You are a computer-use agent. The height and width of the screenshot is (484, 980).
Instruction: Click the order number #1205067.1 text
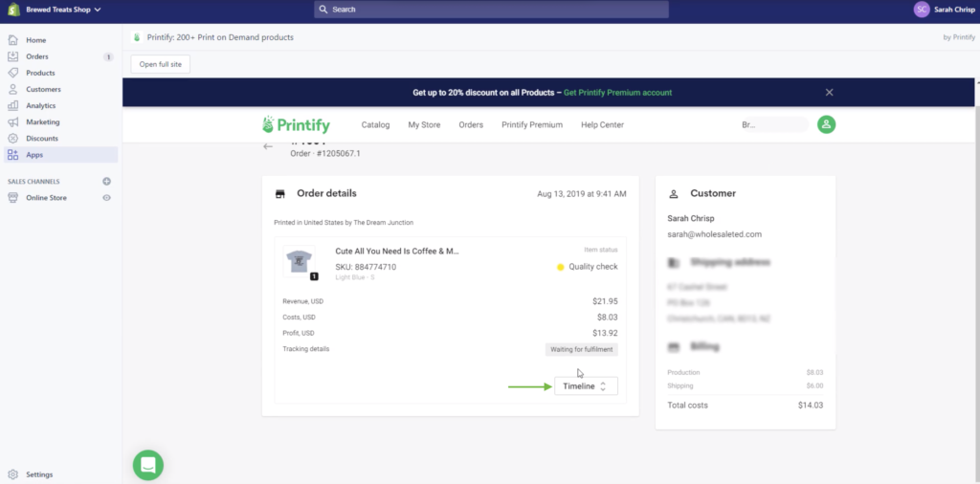pyautogui.click(x=336, y=154)
